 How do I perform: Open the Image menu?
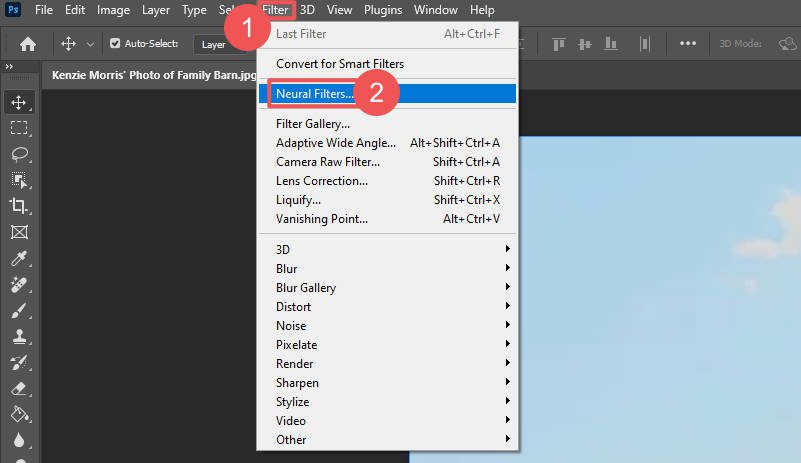(113, 10)
